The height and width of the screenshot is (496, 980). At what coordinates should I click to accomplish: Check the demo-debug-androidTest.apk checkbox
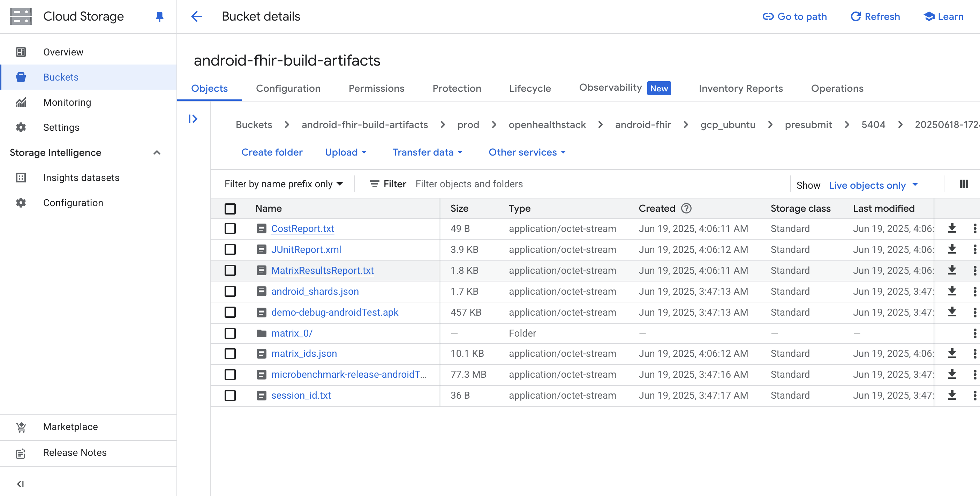(x=230, y=312)
